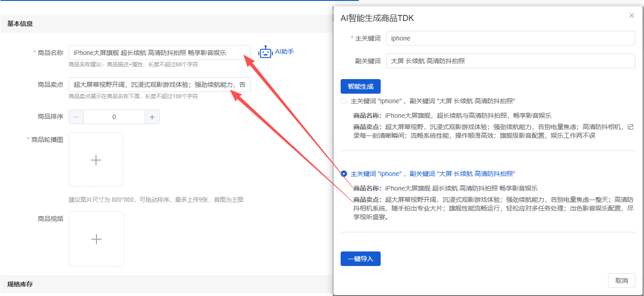Edit the 主关键词 field containing iphone
Image resolution: width=644 pixels, height=296 pixels.
(x=511, y=38)
